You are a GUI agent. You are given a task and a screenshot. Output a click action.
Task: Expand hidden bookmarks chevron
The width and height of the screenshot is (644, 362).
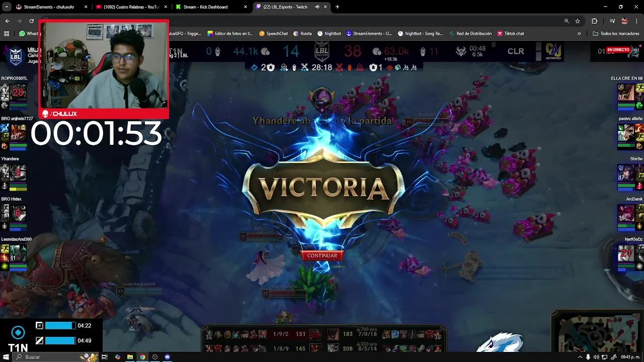[x=579, y=34]
